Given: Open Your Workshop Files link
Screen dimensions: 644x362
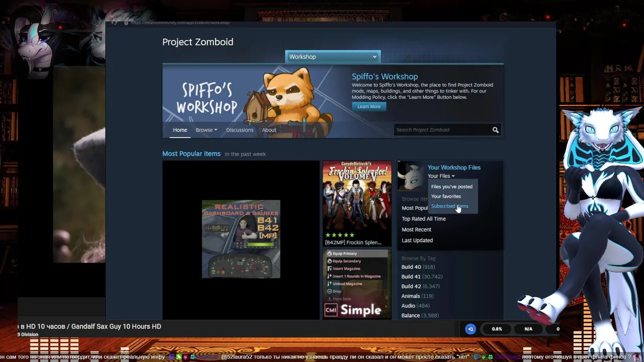Looking at the screenshot, I should click(x=454, y=167).
